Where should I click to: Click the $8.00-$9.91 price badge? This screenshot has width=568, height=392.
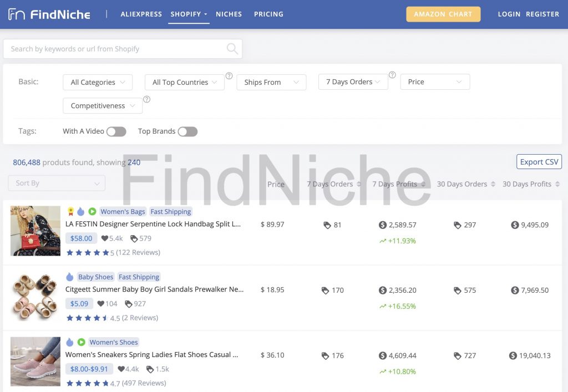(89, 369)
